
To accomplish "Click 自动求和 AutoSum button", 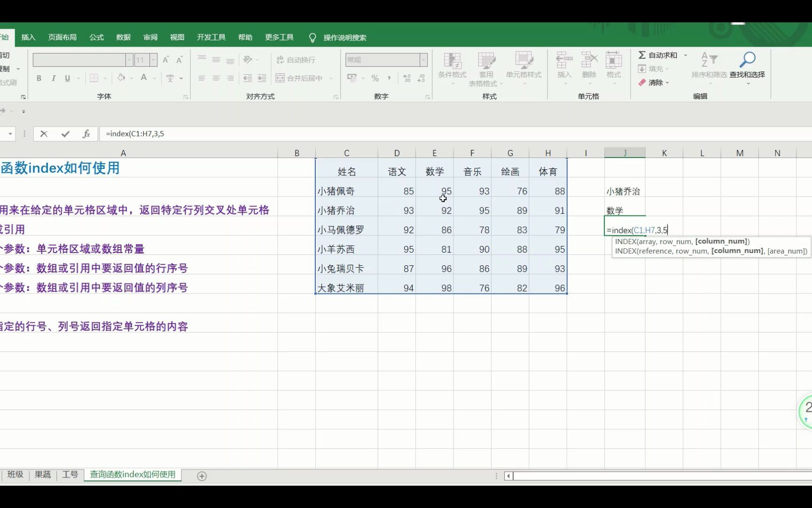I will pyautogui.click(x=657, y=55).
